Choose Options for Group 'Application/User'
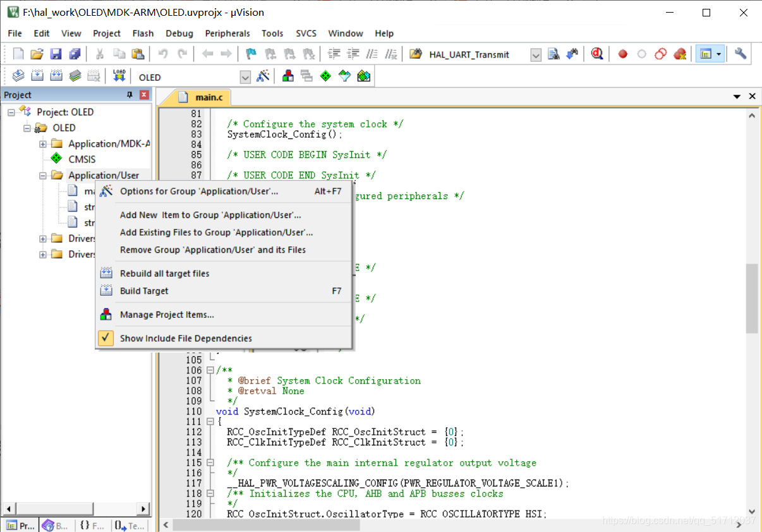 [224, 191]
